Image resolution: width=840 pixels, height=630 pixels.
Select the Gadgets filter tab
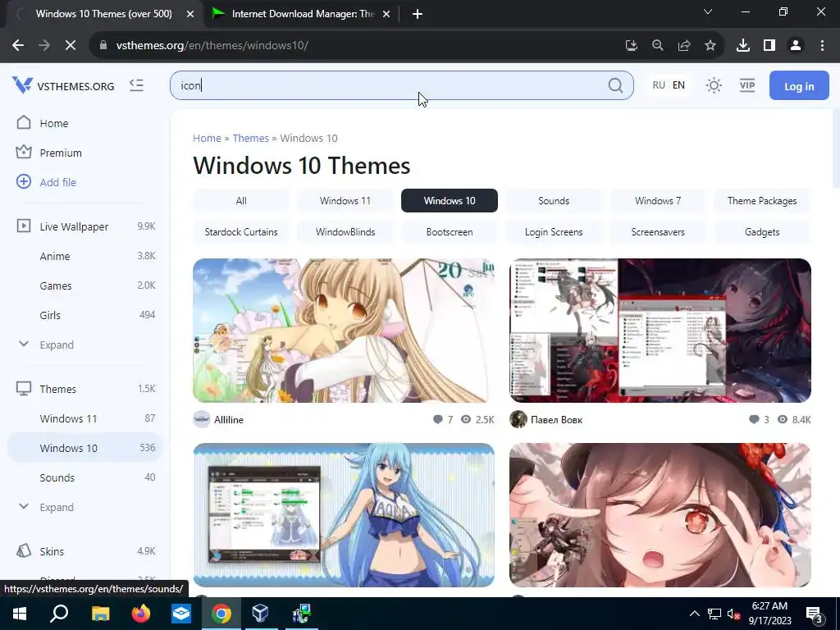tap(762, 232)
